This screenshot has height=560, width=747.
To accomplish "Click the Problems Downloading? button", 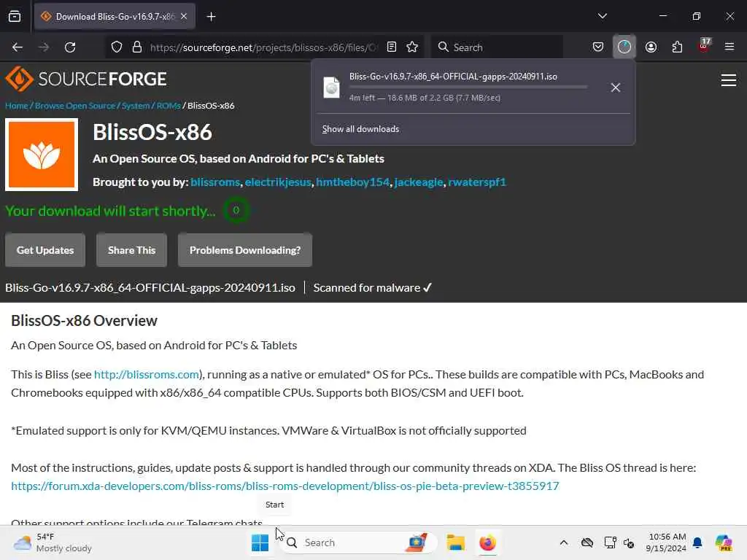I will [245, 250].
